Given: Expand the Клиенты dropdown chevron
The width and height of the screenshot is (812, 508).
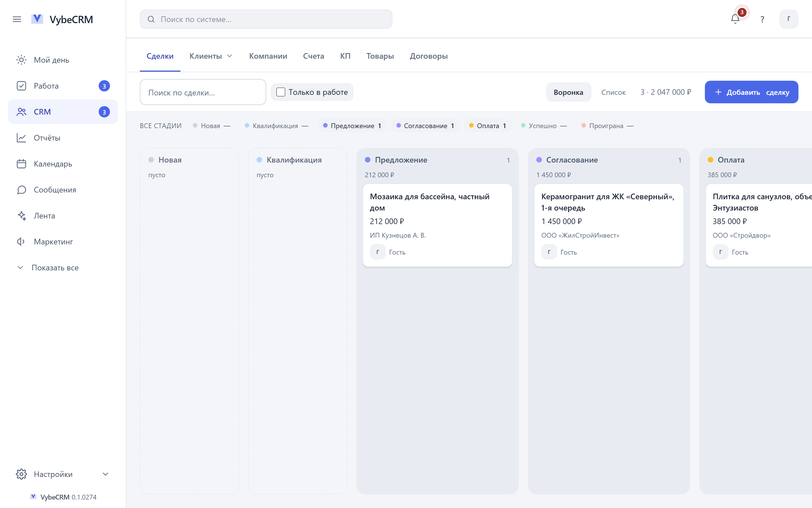Looking at the screenshot, I should pyautogui.click(x=230, y=56).
